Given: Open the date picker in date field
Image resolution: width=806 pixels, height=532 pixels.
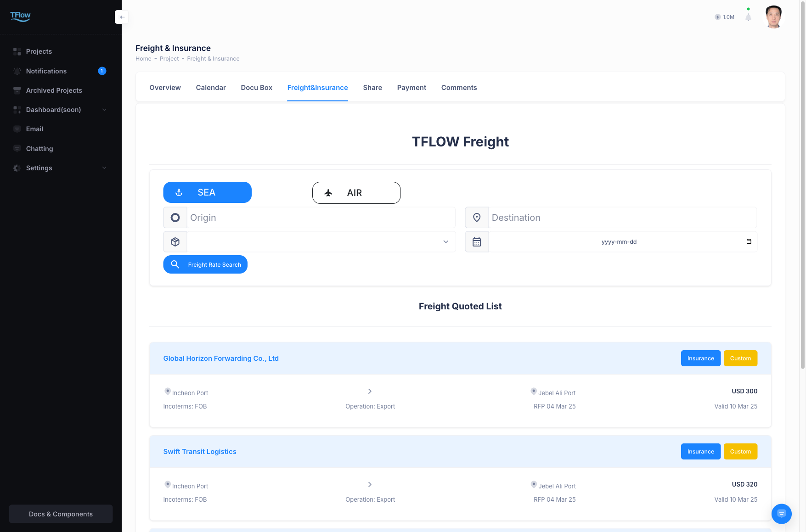Looking at the screenshot, I should coord(749,241).
